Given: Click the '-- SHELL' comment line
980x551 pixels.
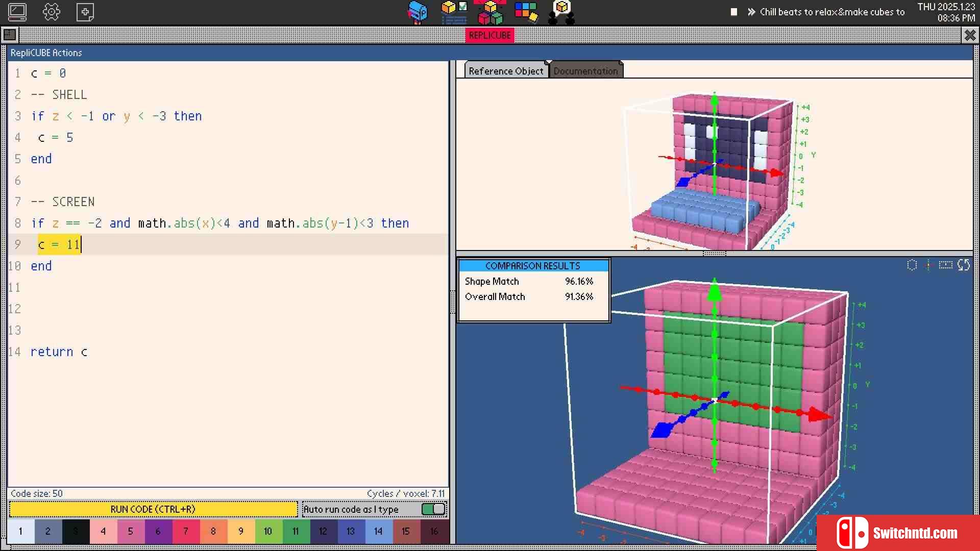Looking at the screenshot, I should (x=59, y=94).
